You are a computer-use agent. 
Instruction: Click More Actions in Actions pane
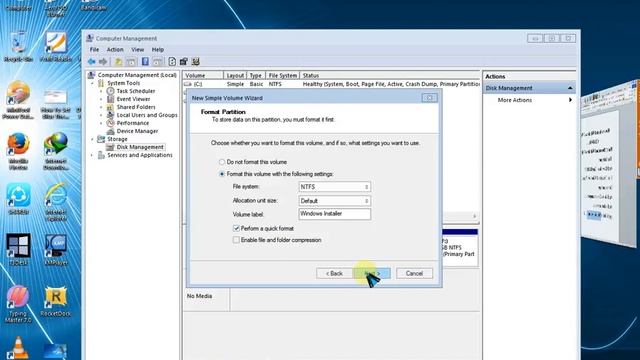514,100
